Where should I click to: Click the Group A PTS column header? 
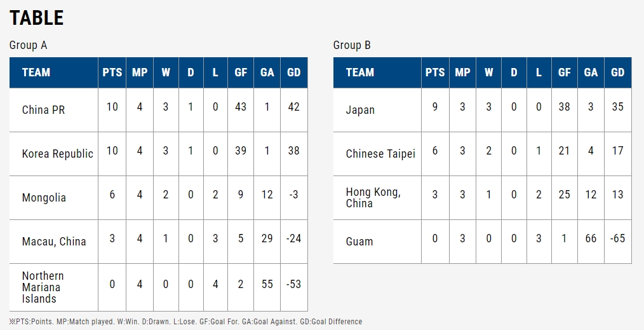click(x=112, y=72)
